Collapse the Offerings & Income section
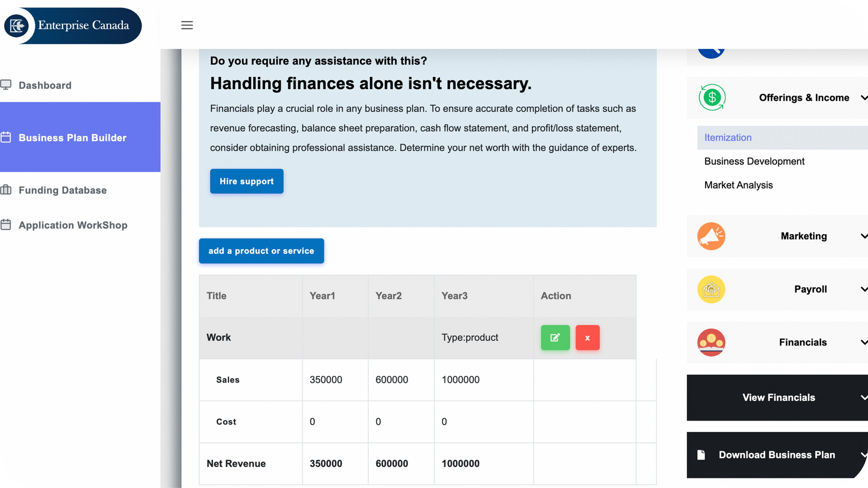 863,98
